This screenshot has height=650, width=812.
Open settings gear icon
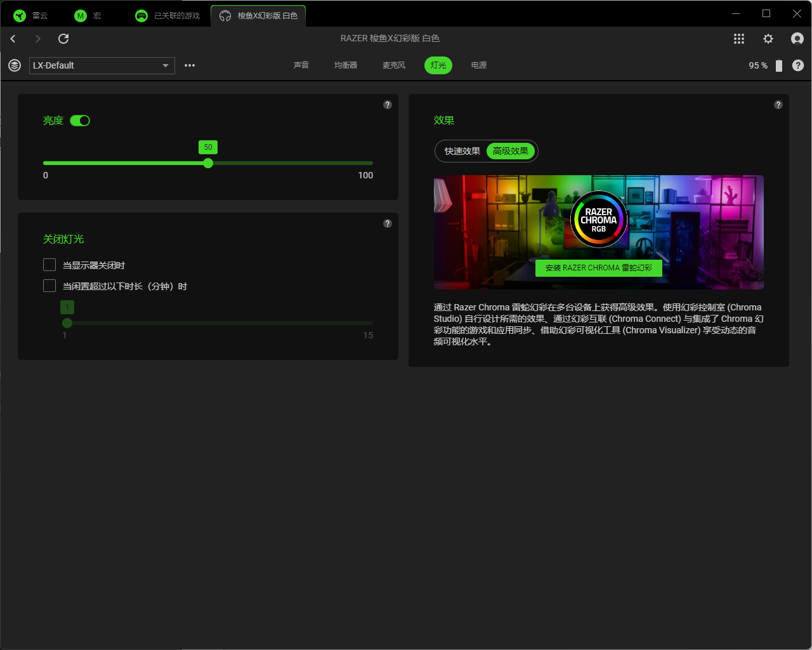(768, 39)
